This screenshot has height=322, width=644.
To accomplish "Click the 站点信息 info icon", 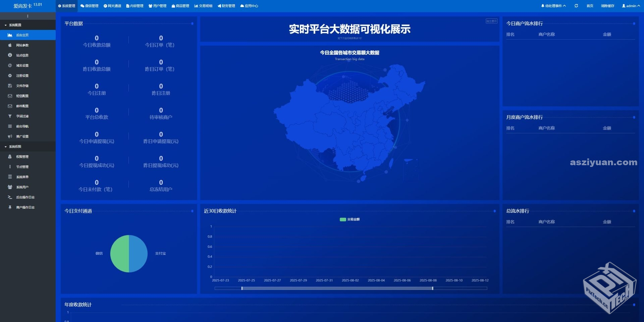I will pyautogui.click(x=10, y=55).
